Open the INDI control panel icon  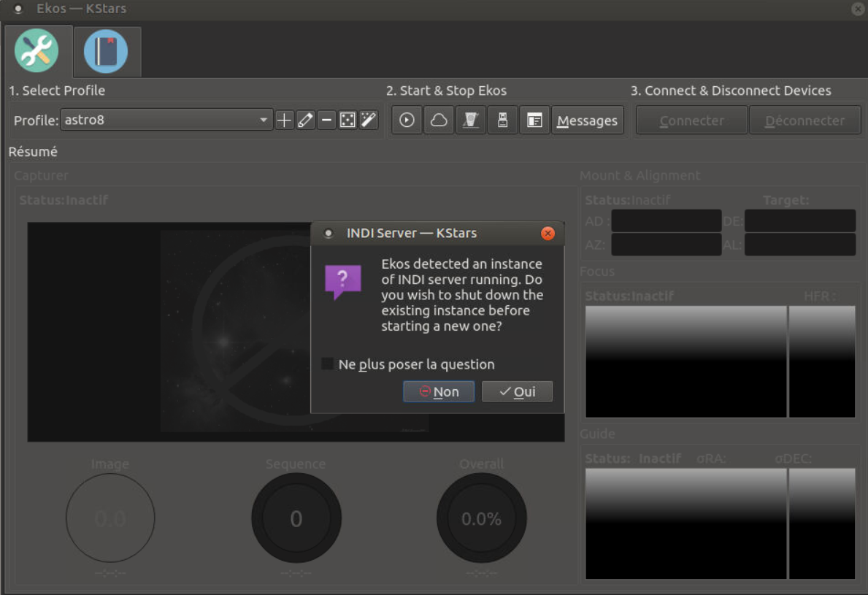tap(471, 120)
